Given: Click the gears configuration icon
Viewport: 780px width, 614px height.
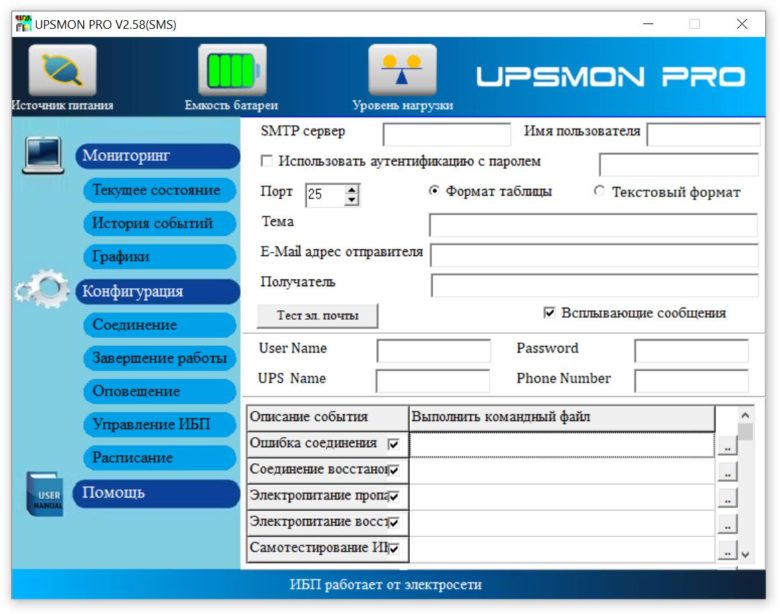Looking at the screenshot, I should tap(43, 289).
